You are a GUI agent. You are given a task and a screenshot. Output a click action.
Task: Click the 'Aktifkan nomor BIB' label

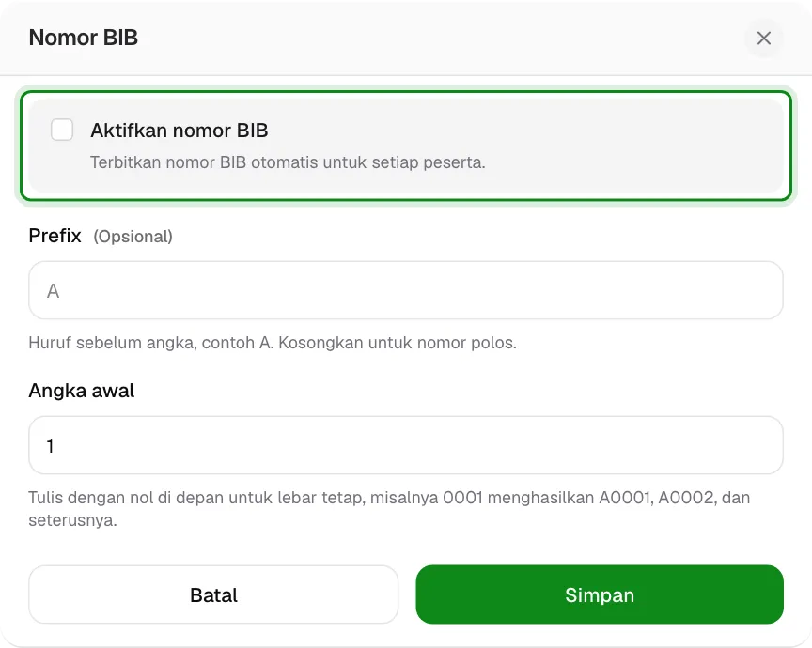180,131
